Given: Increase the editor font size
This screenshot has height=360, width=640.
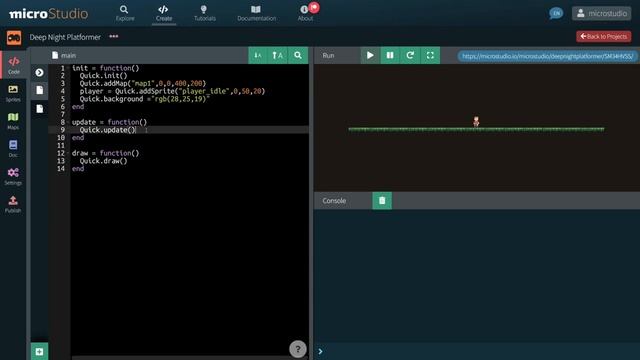Looking at the screenshot, I should click(x=278, y=55).
